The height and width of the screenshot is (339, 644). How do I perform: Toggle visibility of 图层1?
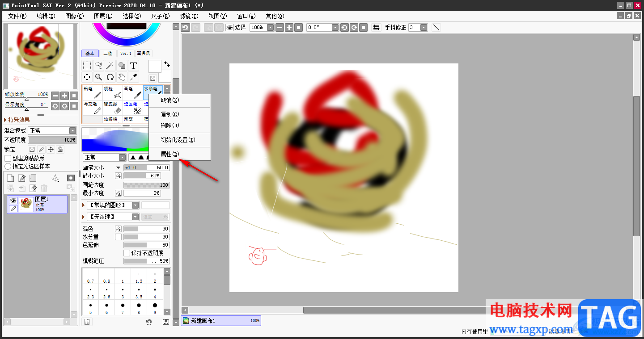click(13, 201)
